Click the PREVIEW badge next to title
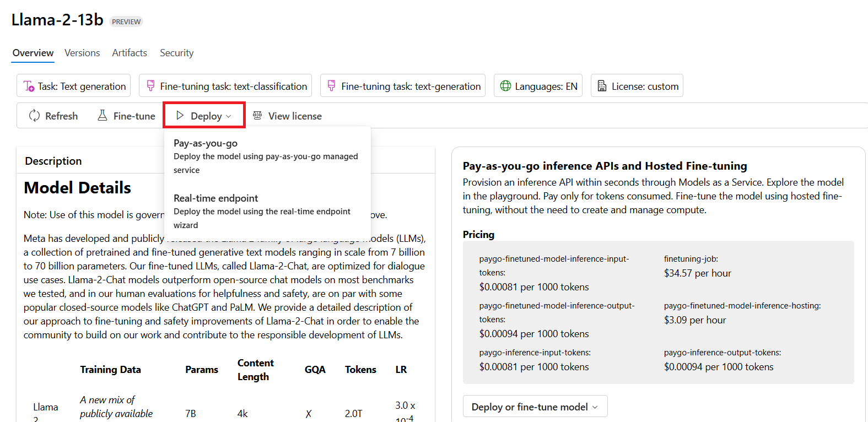 point(126,22)
